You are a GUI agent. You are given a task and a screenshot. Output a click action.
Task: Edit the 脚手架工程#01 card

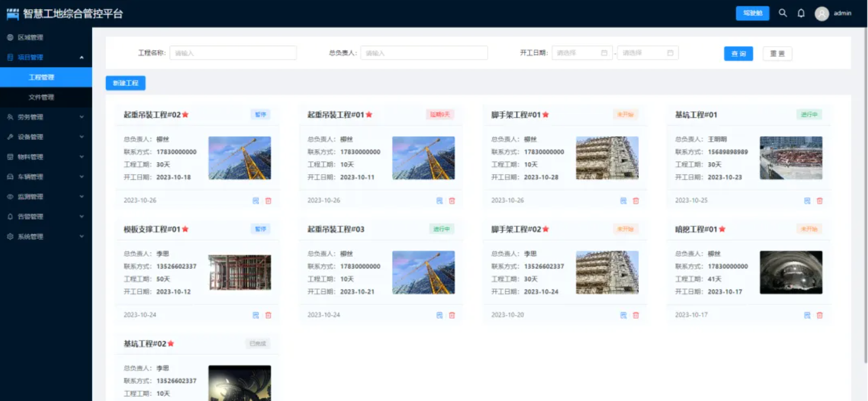(x=623, y=201)
